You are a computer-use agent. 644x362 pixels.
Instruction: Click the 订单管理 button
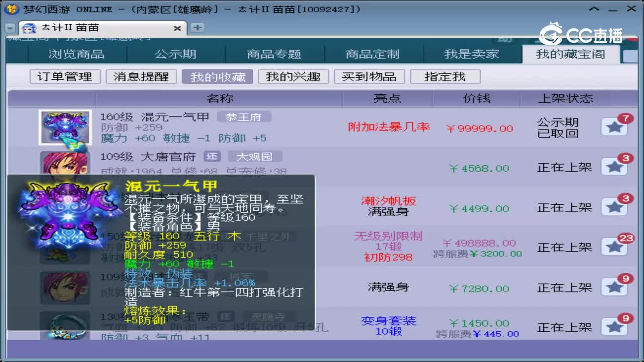pos(64,77)
